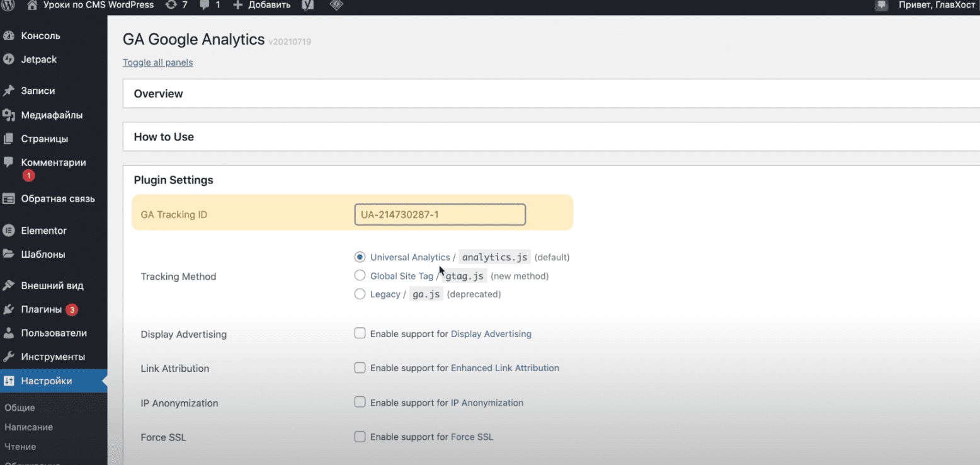Open Общие settings submenu item

point(20,408)
